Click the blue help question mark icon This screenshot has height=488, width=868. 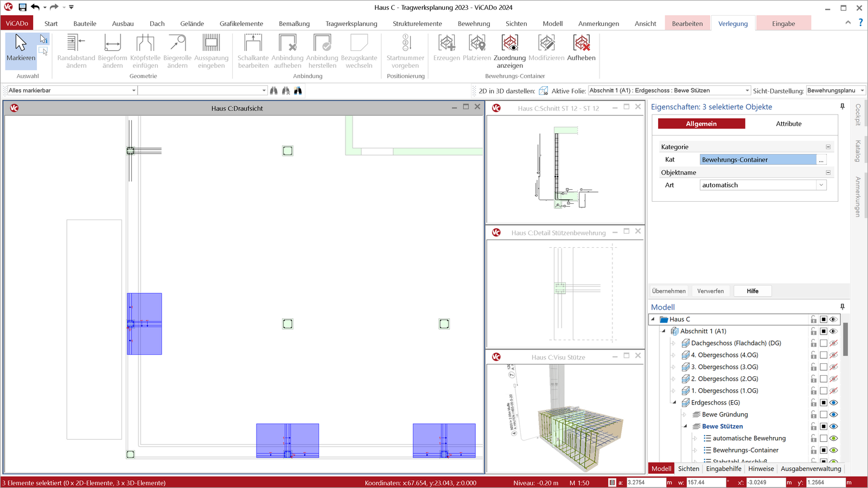coord(860,23)
